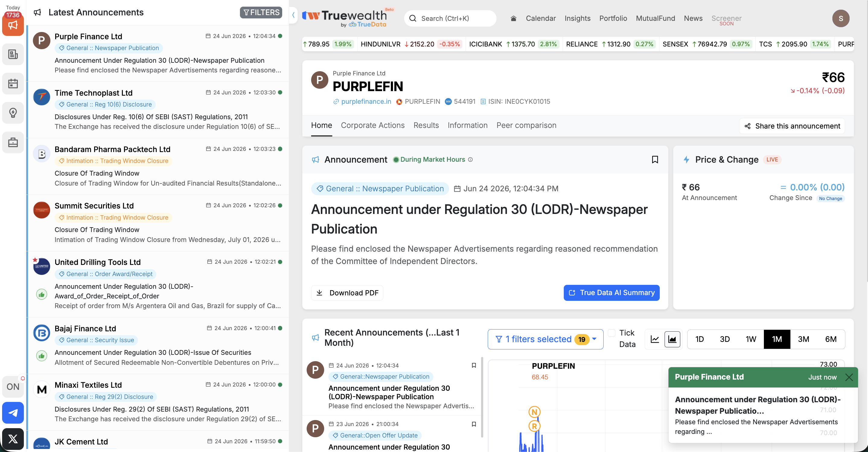Click the thumbs-up icon on Bajaj Finance
This screenshot has width=868, height=452.
click(41, 356)
